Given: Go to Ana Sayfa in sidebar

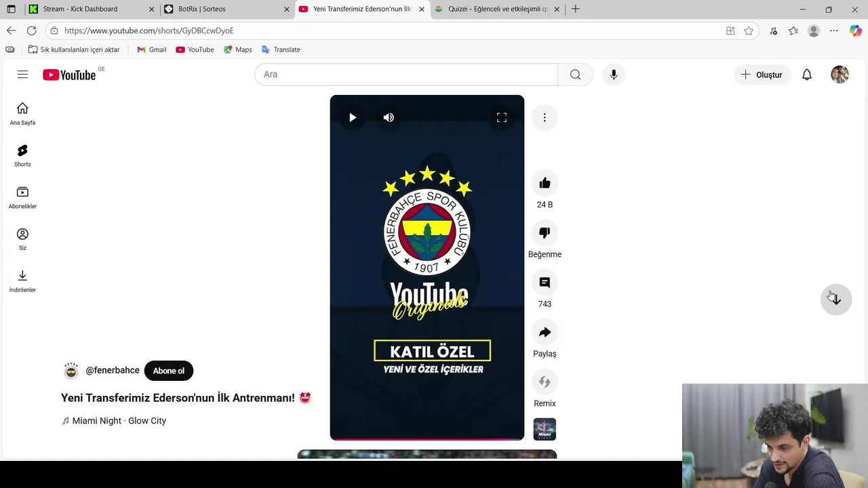Looking at the screenshot, I should click(22, 114).
